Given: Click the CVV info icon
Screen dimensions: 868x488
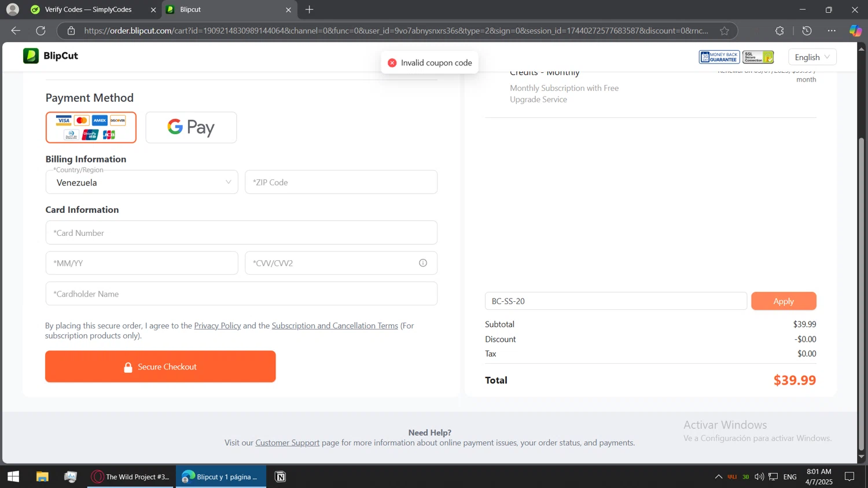Looking at the screenshot, I should 423,263.
